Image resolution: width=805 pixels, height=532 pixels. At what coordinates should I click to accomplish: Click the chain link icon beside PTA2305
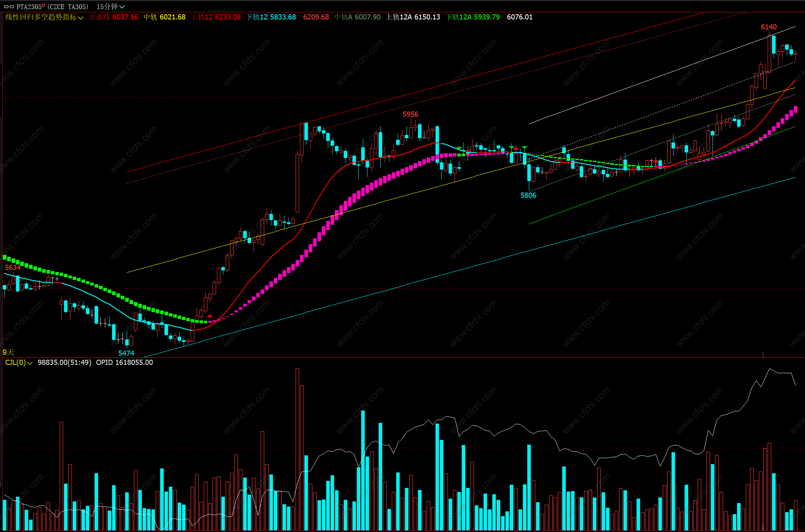tap(9, 7)
